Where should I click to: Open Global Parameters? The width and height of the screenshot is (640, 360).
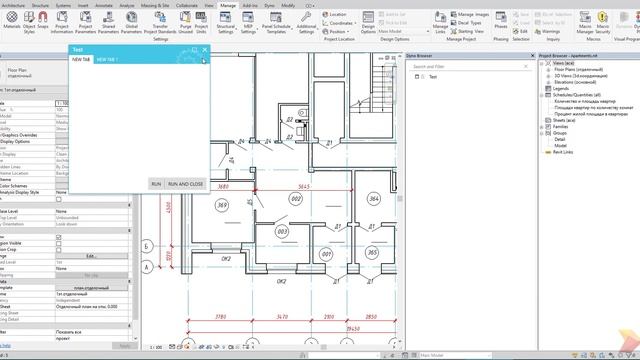tap(131, 22)
